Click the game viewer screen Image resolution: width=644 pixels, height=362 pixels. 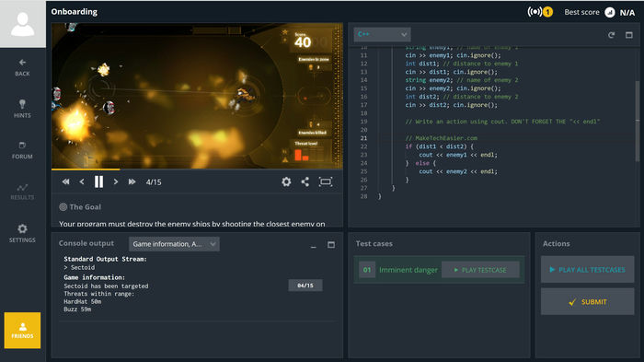point(197,96)
